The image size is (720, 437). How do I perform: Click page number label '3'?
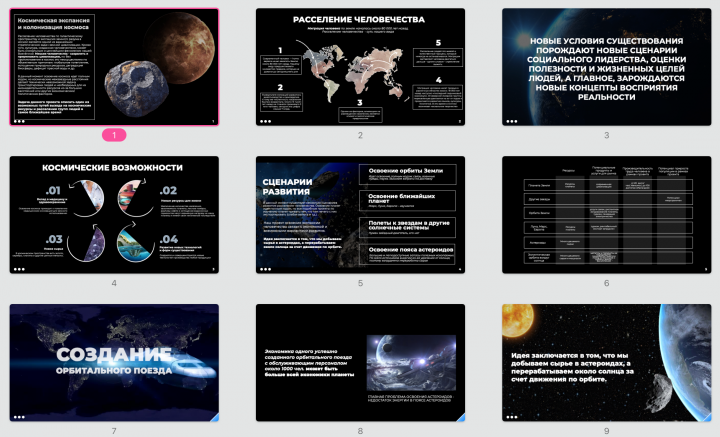[x=607, y=135]
